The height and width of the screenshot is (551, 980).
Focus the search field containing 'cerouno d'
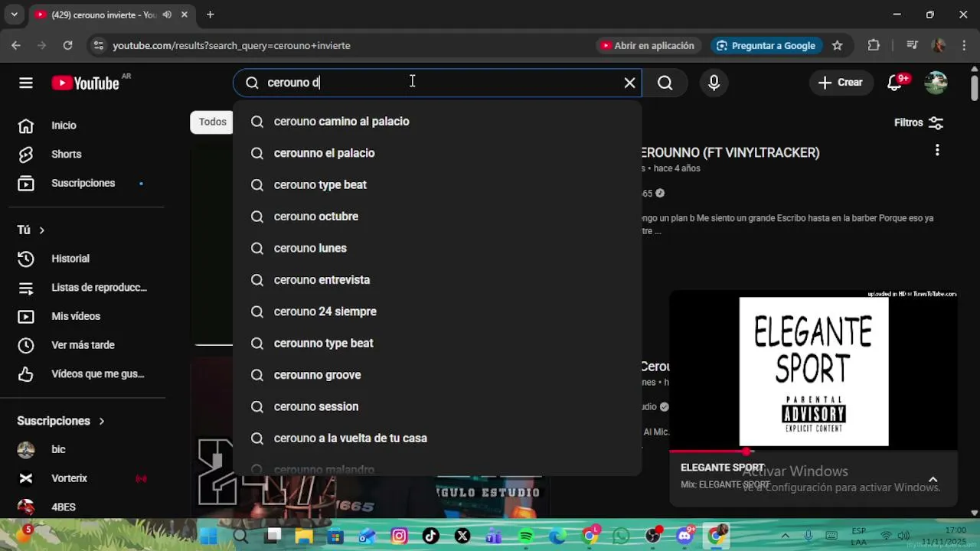coord(436,83)
